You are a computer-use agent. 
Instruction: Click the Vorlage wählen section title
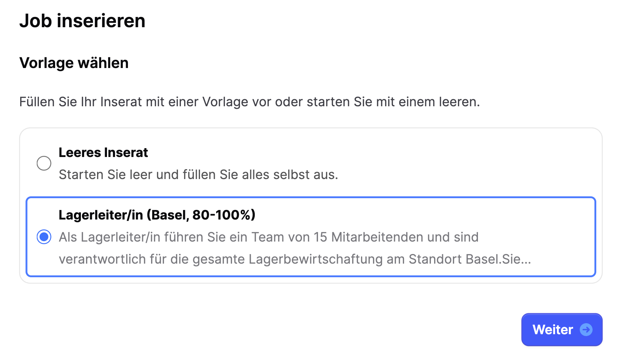(x=74, y=63)
